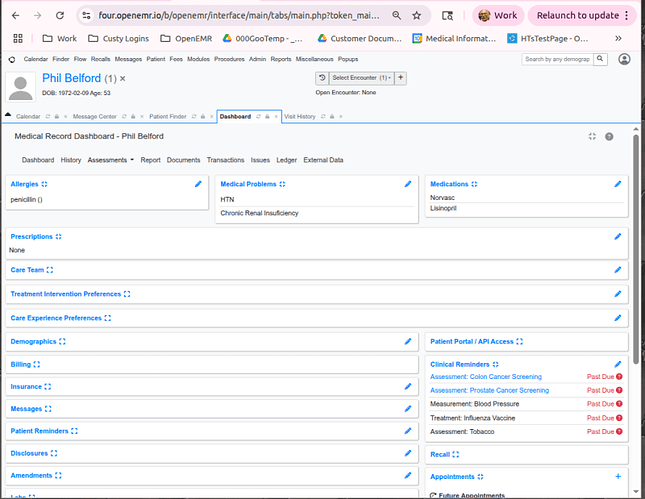Expand the Care Team section
645x499 pixels.
point(50,270)
